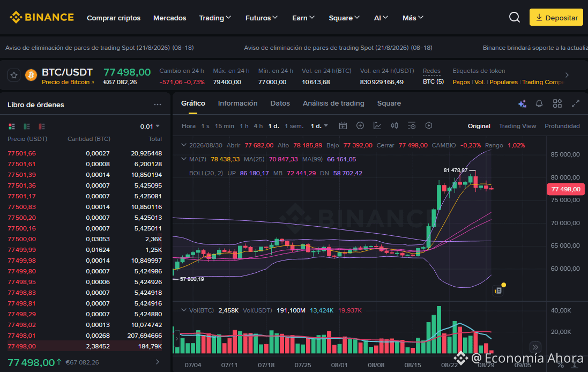Show both buy and sell orders view
588x372 pixels.
point(12,127)
